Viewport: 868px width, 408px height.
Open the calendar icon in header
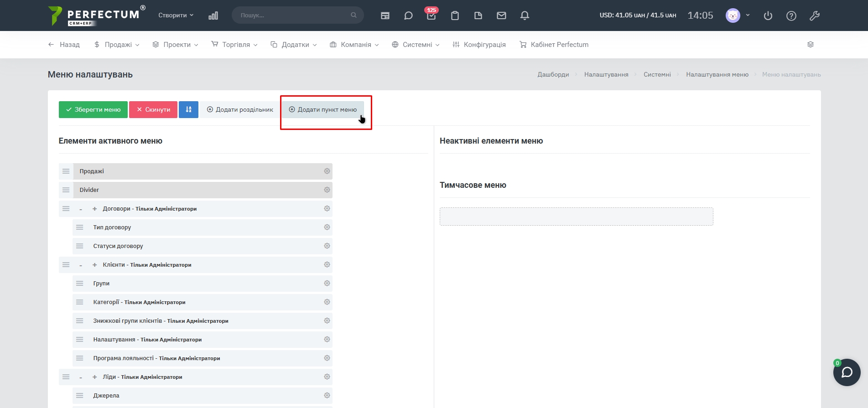pyautogui.click(x=385, y=15)
